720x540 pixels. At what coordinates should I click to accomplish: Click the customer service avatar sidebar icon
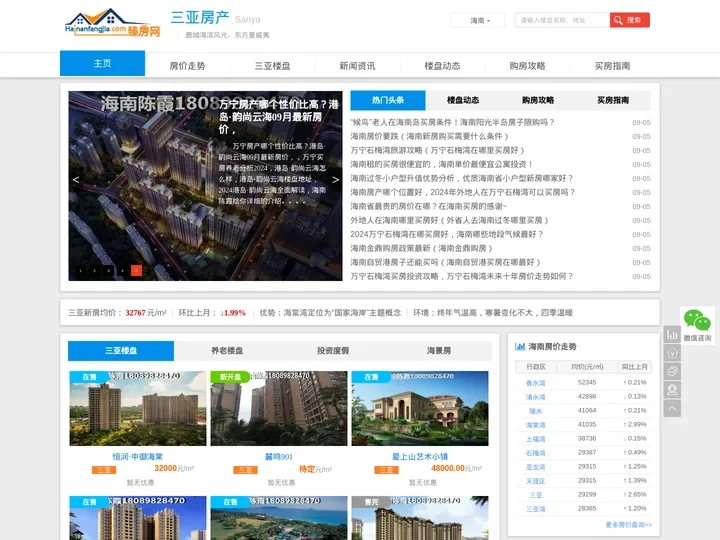tap(672, 390)
